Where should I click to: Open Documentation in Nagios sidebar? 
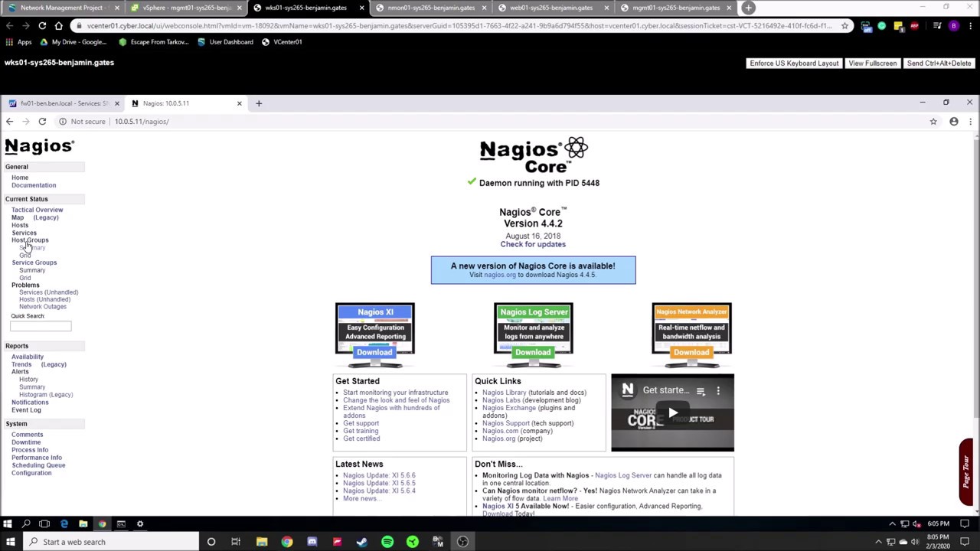34,185
